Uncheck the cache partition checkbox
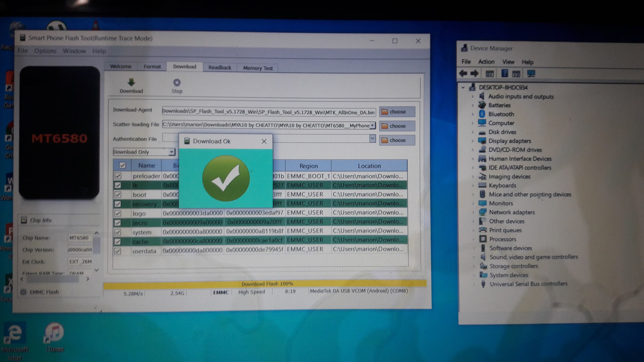This screenshot has width=644, height=362. click(118, 241)
